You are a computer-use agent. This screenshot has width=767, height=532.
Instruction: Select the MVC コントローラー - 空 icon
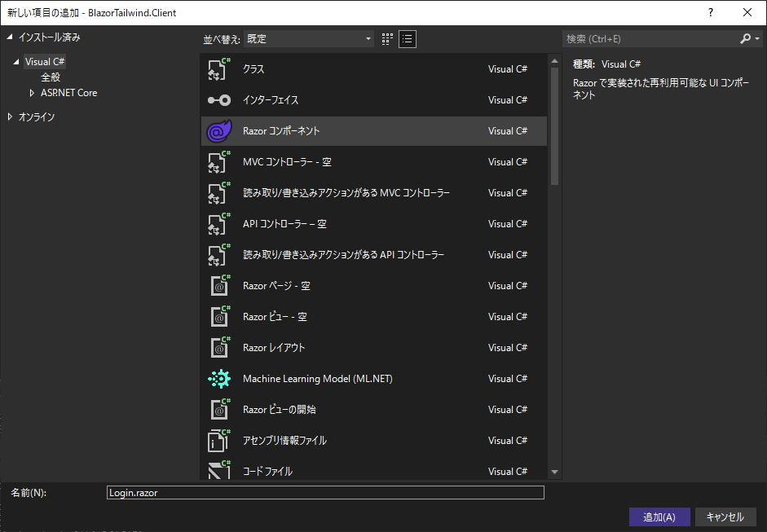pyautogui.click(x=218, y=162)
